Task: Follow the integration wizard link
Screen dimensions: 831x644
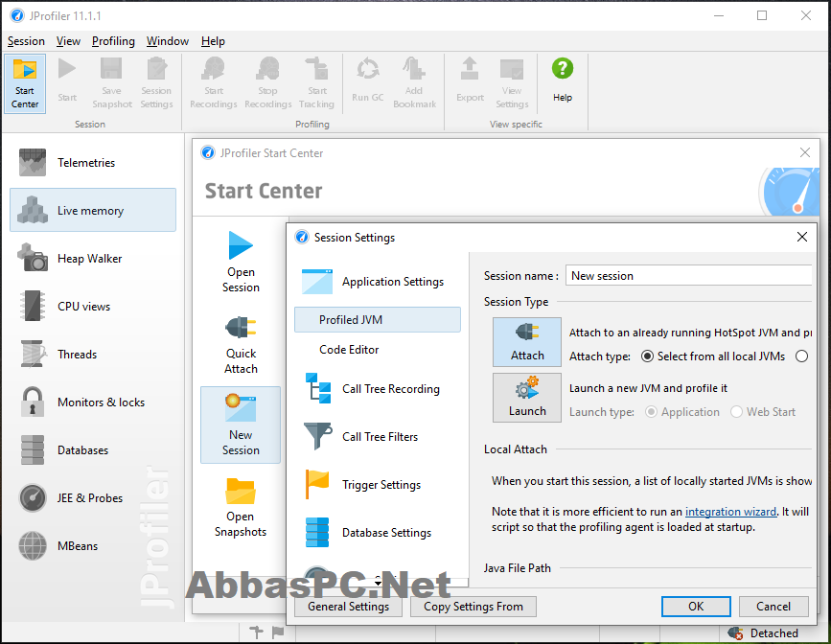Action: click(x=730, y=512)
